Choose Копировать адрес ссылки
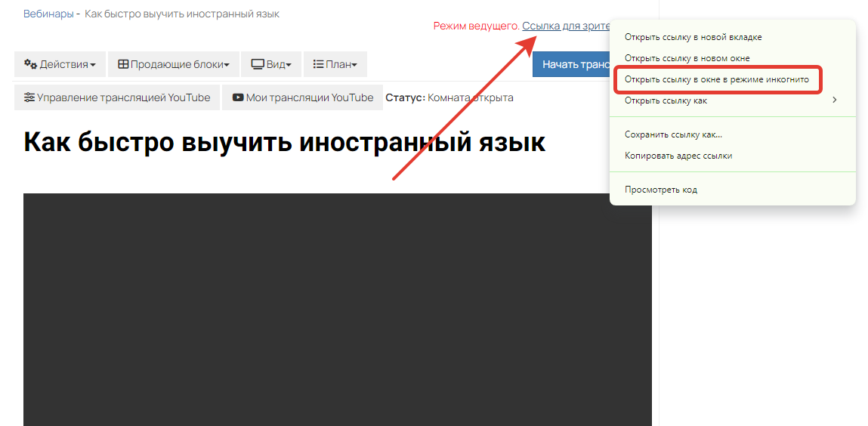This screenshot has width=868, height=426. 733,156
